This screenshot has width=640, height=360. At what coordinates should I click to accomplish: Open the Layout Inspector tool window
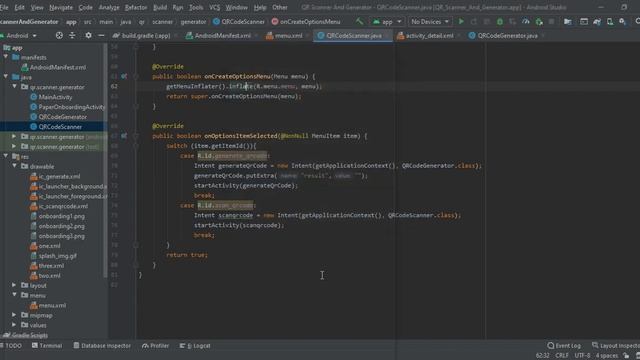point(616,346)
